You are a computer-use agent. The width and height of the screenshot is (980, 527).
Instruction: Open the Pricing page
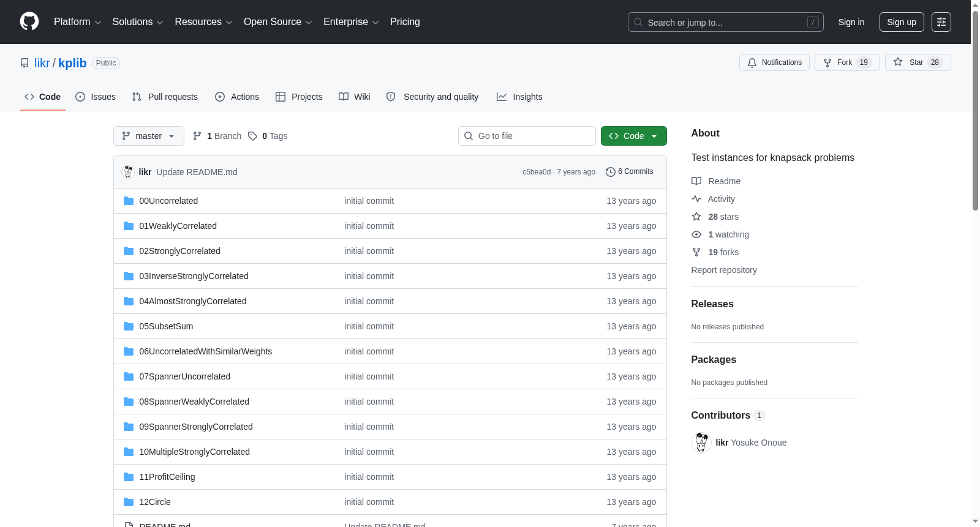click(405, 22)
